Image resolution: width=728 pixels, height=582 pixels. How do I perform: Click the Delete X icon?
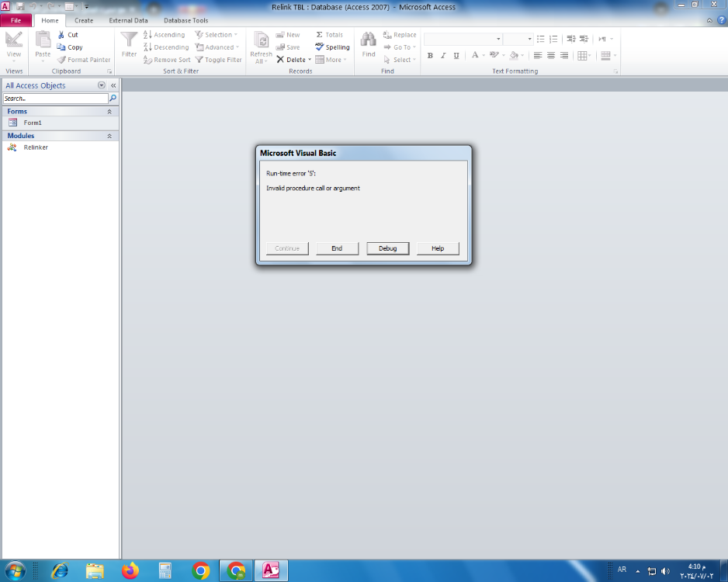(x=280, y=60)
